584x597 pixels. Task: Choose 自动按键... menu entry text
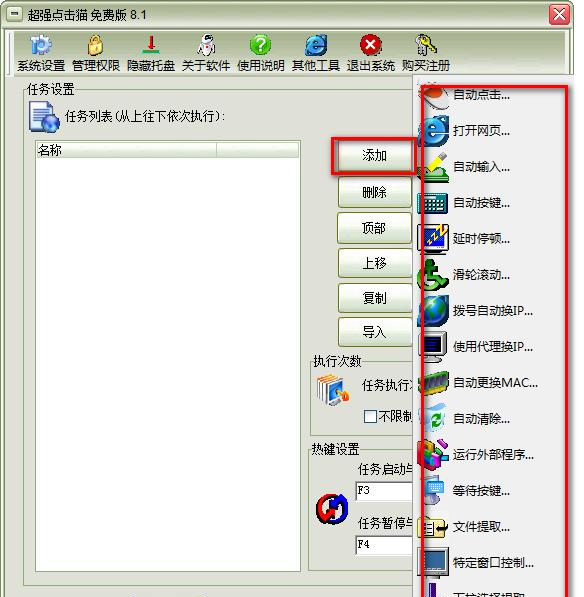click(481, 203)
